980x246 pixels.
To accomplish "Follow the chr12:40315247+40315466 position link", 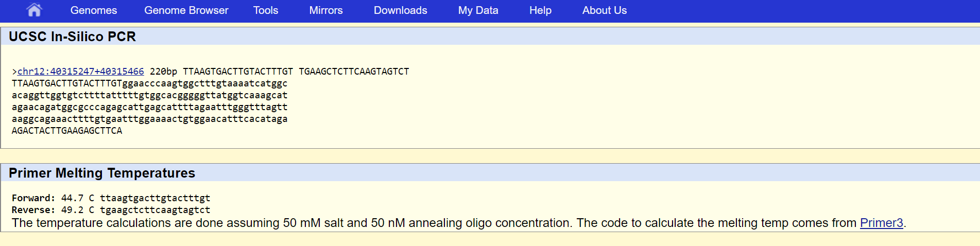I will tap(81, 72).
